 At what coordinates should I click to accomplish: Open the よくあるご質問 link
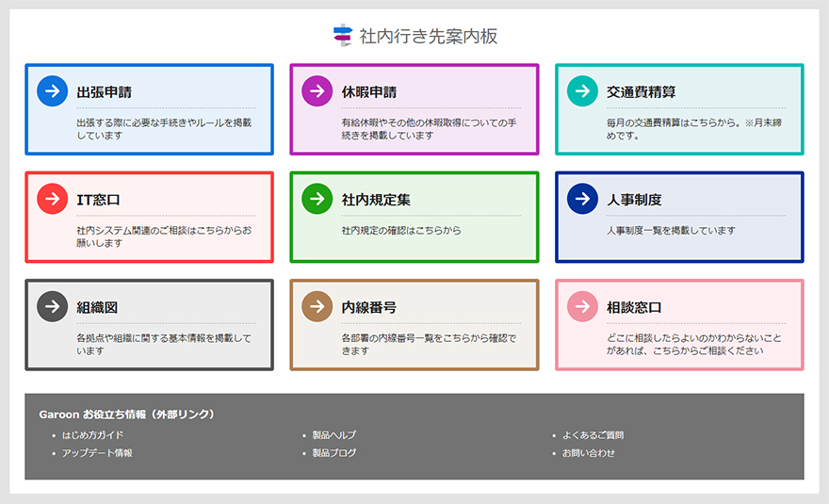(593, 435)
